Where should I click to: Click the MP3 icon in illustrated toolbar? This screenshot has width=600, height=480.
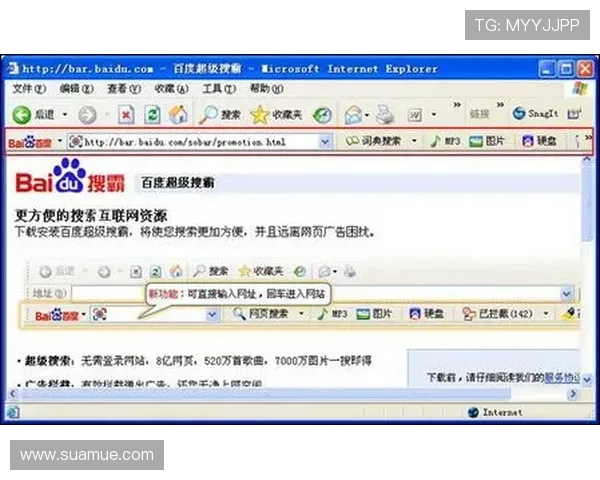click(332, 314)
